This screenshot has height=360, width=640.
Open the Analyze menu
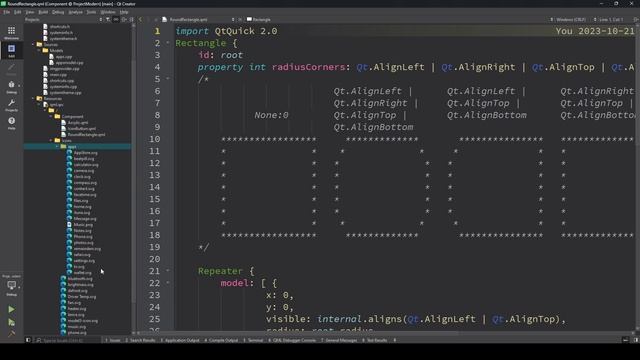[76, 12]
